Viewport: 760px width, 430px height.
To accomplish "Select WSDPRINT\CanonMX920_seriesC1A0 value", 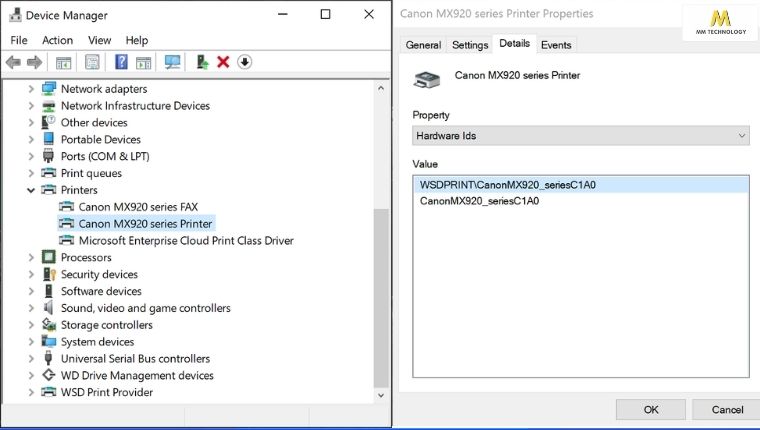I will pyautogui.click(x=581, y=185).
